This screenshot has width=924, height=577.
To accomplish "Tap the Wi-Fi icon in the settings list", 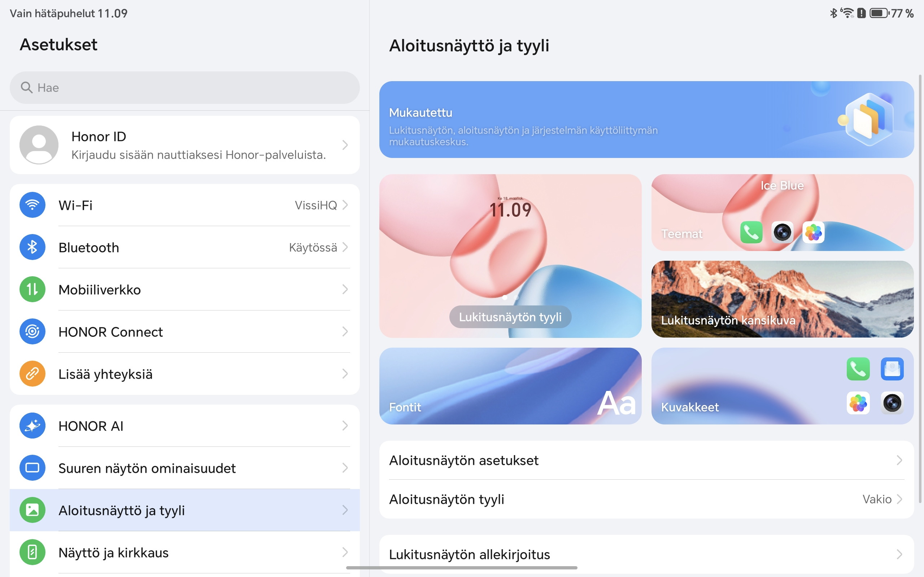I will tap(32, 205).
